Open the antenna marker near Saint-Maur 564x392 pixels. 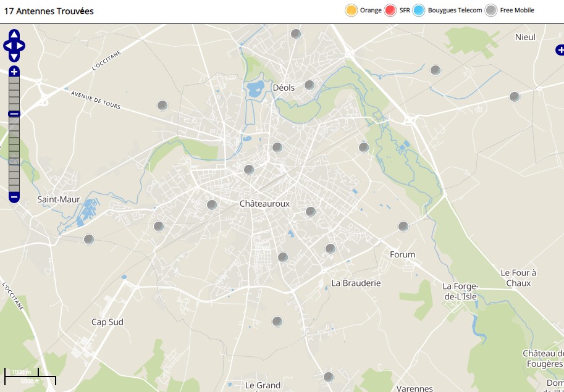(x=89, y=239)
